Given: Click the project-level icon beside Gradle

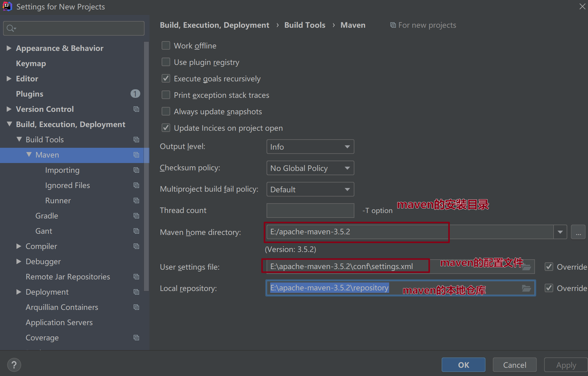Looking at the screenshot, I should pos(136,216).
